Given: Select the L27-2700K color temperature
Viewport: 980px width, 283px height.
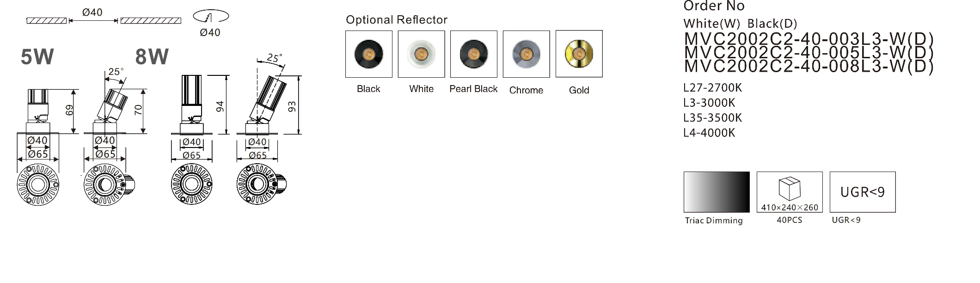Looking at the screenshot, I should [712, 87].
